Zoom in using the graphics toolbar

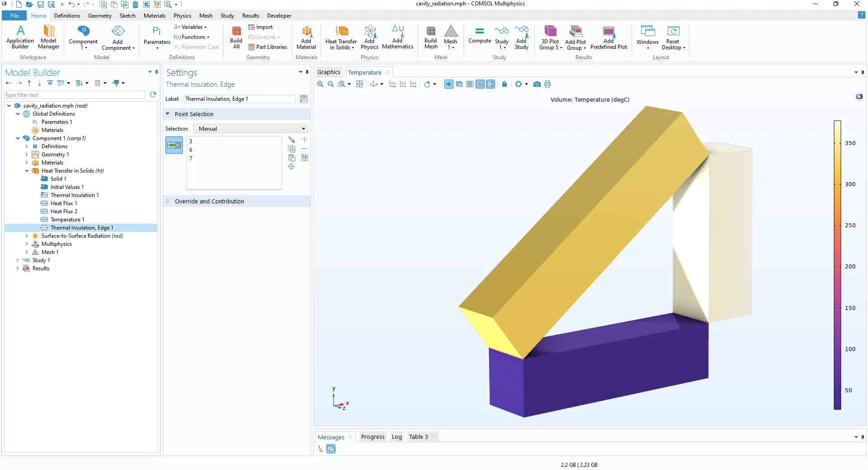(321, 84)
